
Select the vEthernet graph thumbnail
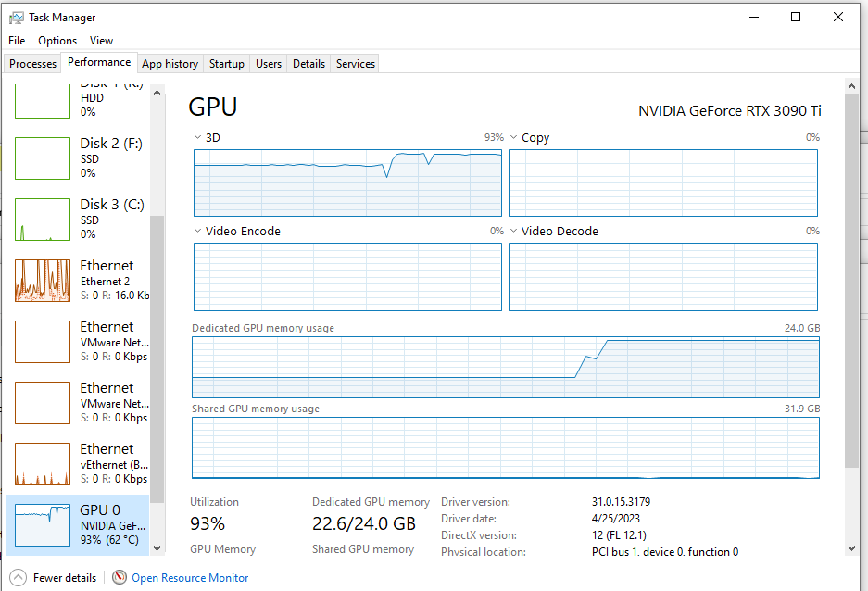tap(43, 464)
